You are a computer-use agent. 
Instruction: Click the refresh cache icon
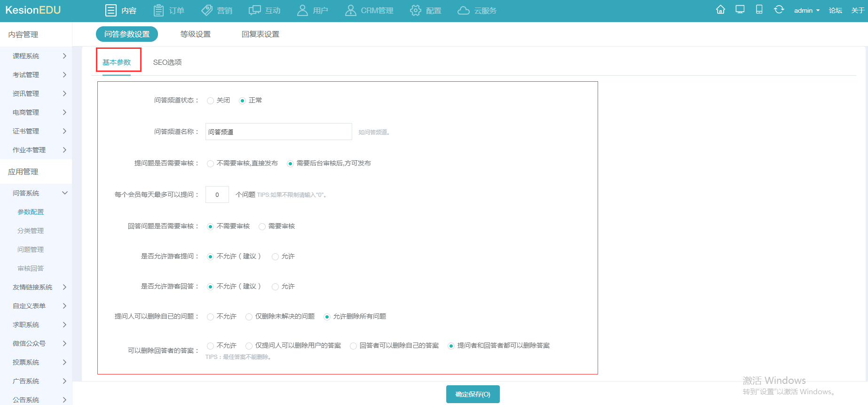click(x=779, y=10)
